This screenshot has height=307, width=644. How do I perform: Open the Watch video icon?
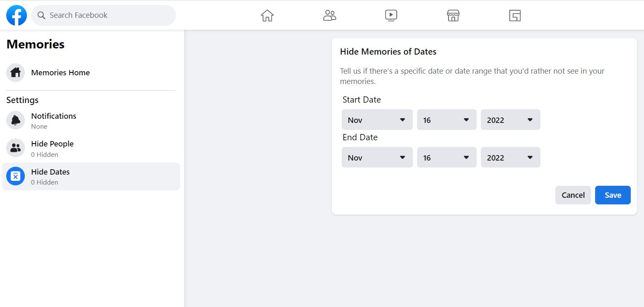(x=391, y=15)
